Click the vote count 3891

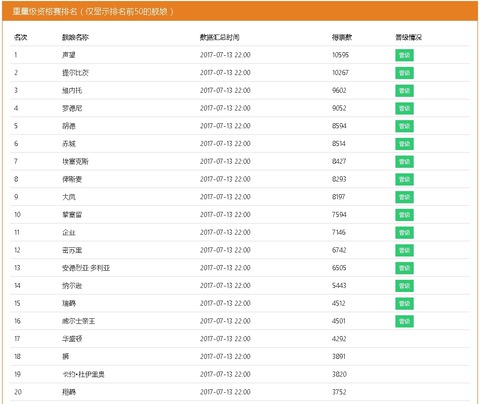tap(339, 356)
